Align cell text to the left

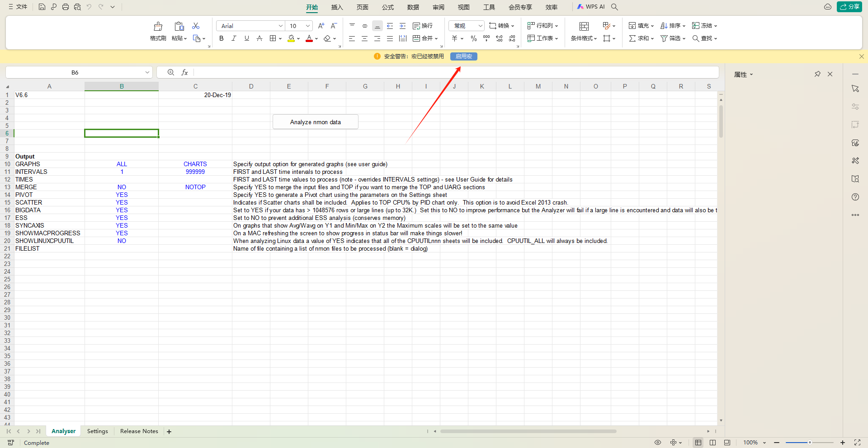pos(352,38)
